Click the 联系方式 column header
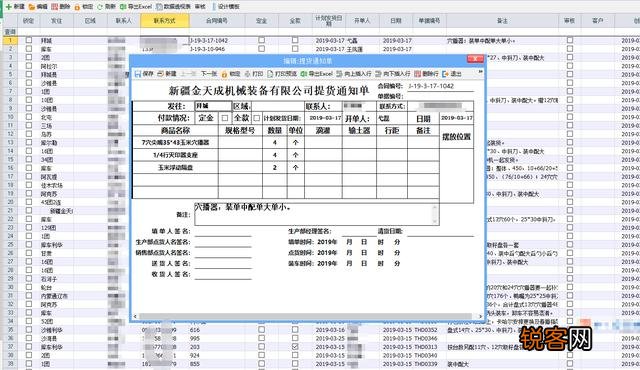This screenshot has width=640, height=370. click(x=165, y=21)
